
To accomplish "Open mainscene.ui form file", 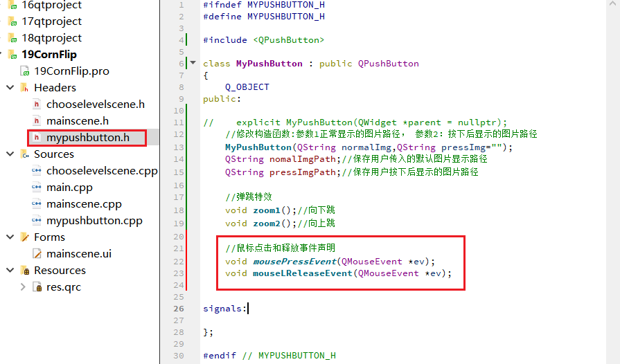I will pyautogui.click(x=79, y=253).
